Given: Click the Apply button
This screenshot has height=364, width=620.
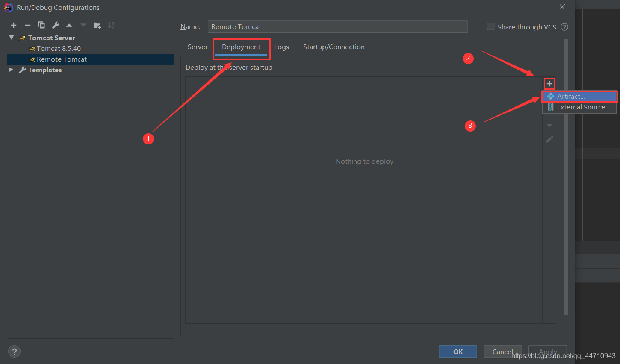Looking at the screenshot, I should pyautogui.click(x=548, y=352).
